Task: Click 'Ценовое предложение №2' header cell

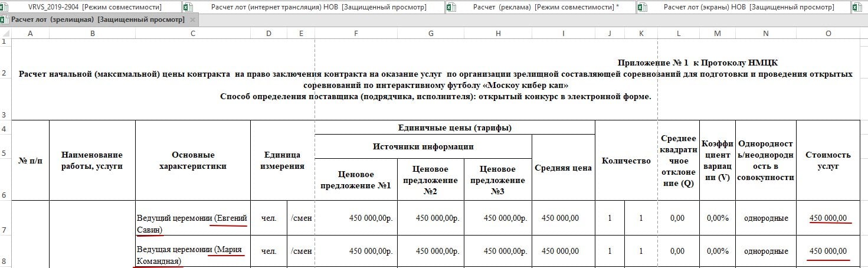Action: coord(431,179)
